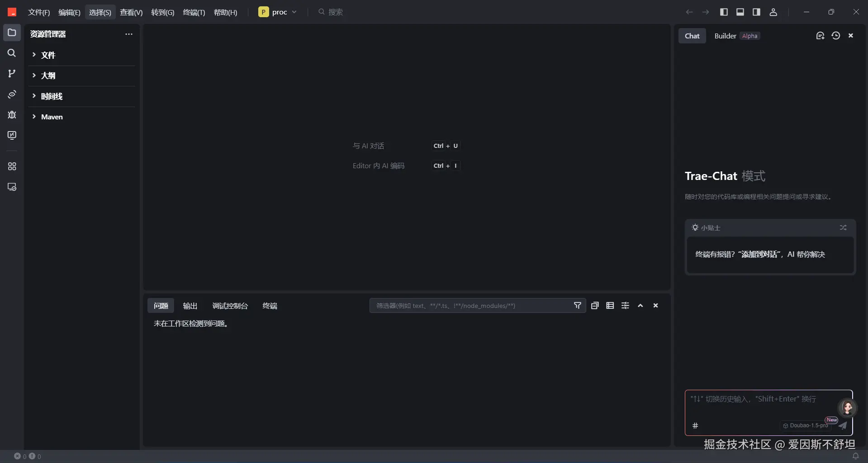Switch to the 问题 tab

pos(161,306)
